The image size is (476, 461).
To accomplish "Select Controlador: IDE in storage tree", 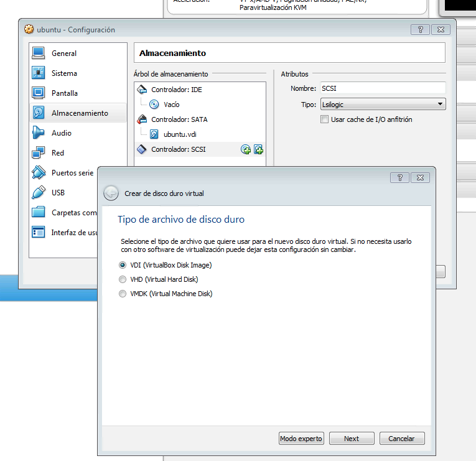I will [x=176, y=90].
